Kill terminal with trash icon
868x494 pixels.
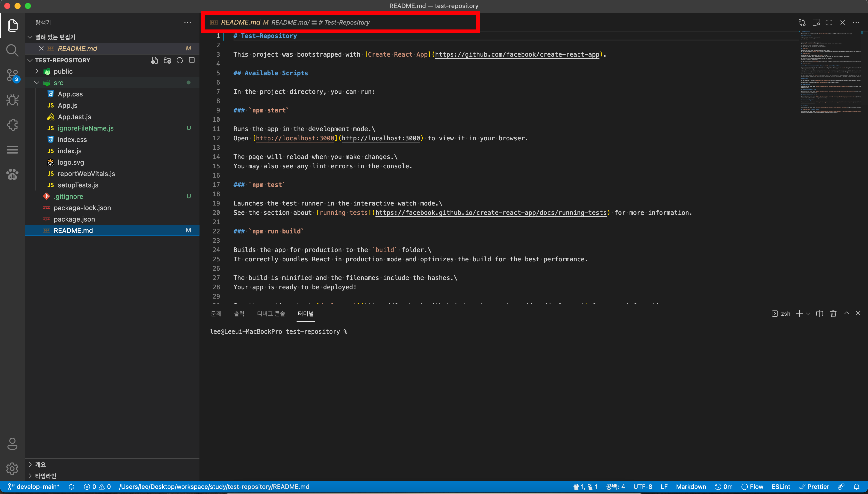833,314
